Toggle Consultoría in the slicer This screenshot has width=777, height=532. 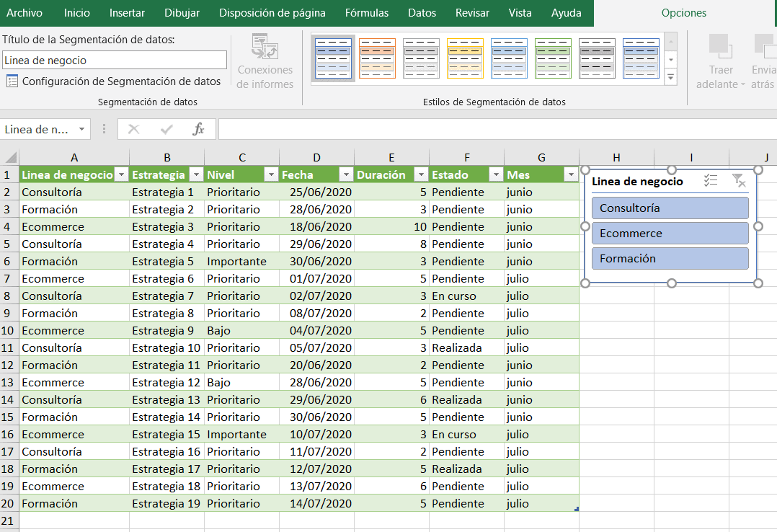[670, 208]
